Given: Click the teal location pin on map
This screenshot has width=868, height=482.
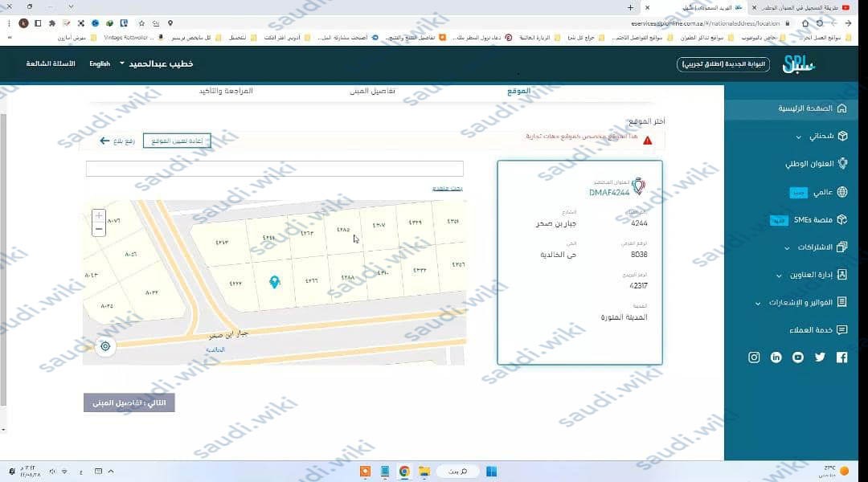Looking at the screenshot, I should click(275, 282).
